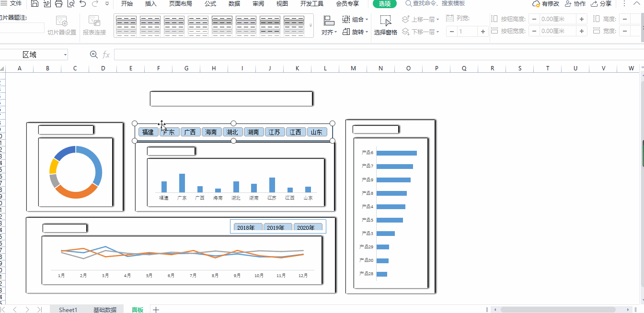This screenshot has width=644, height=313.
Task: Click the Undo arrow icon
Action: point(83,4)
